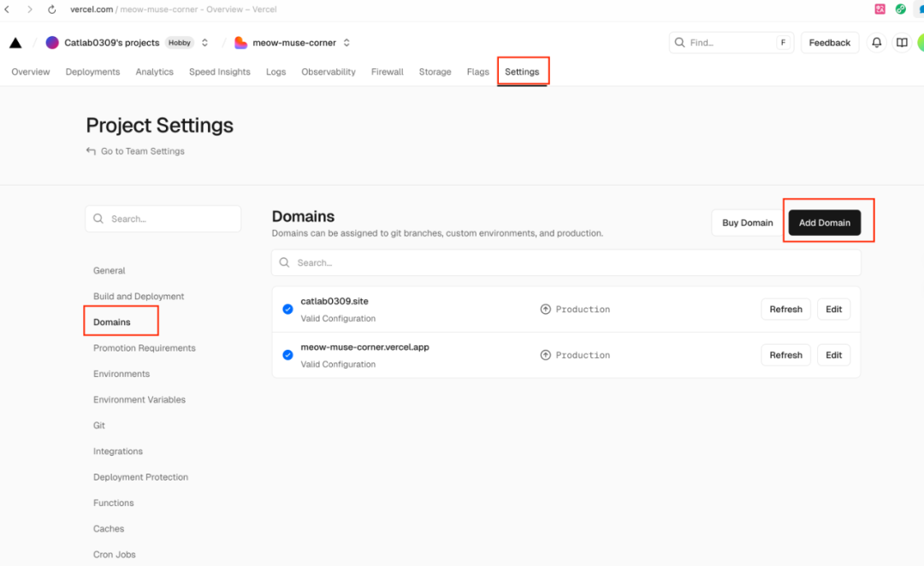Screen dimensions: 924x566
Task: Click the Hobby plan badge
Action: pyautogui.click(x=179, y=43)
